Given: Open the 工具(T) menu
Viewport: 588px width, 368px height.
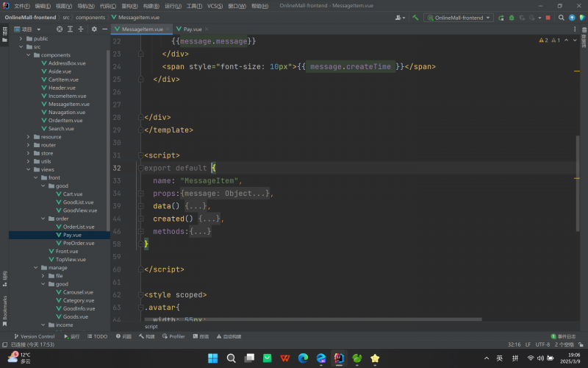Looking at the screenshot, I should (x=194, y=6).
